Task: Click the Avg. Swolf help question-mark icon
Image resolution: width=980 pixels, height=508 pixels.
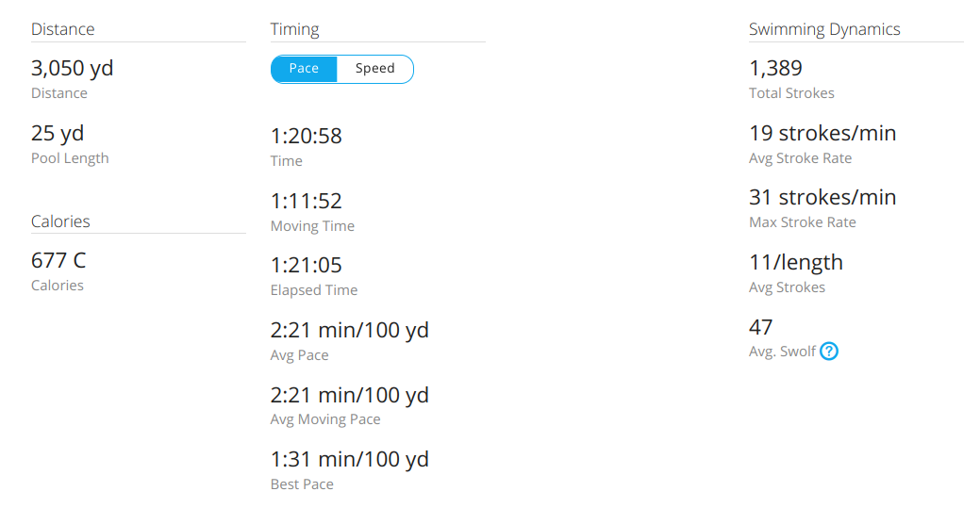Action: [x=829, y=352]
